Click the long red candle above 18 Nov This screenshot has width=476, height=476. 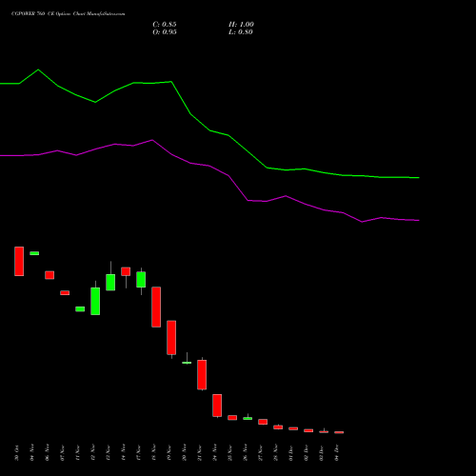pyautogui.click(x=156, y=307)
